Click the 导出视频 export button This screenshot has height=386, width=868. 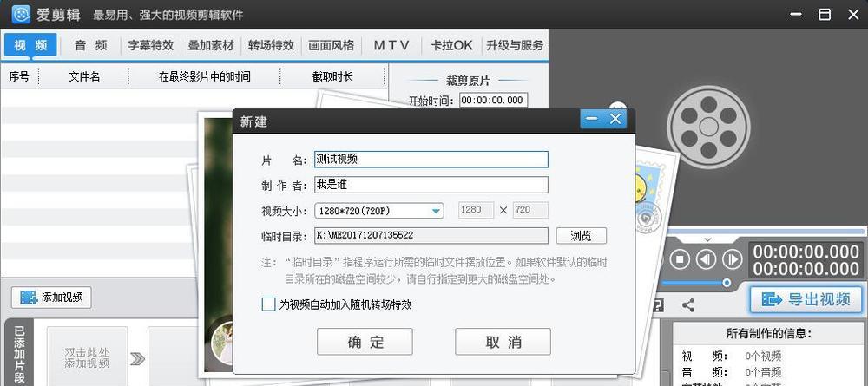807,300
